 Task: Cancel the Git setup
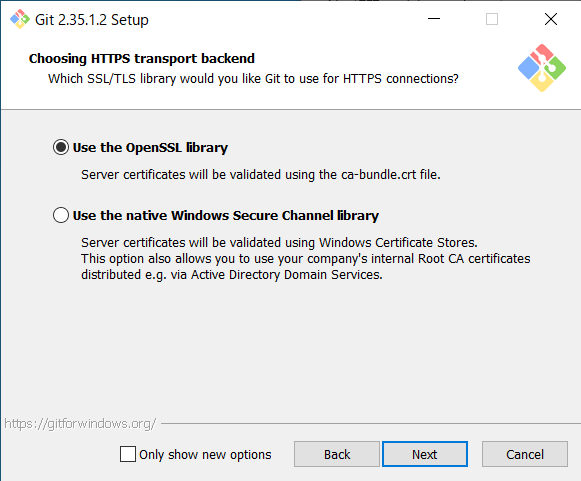tap(525, 454)
